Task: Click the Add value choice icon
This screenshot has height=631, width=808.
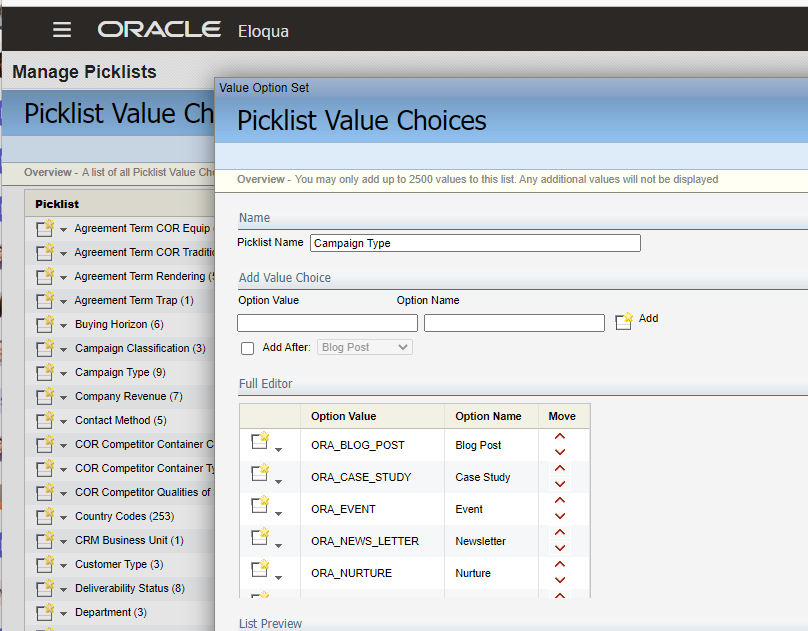Action: click(624, 321)
